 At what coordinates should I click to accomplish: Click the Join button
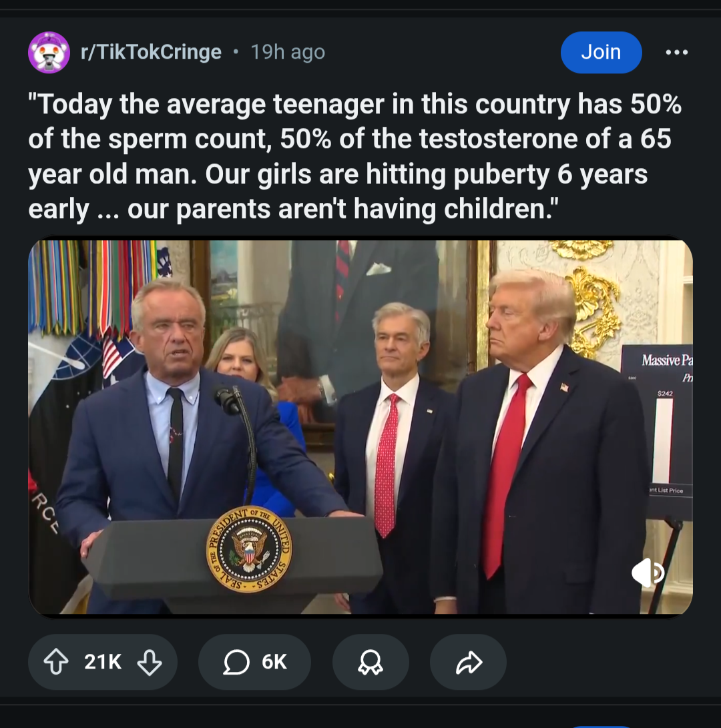[601, 52]
